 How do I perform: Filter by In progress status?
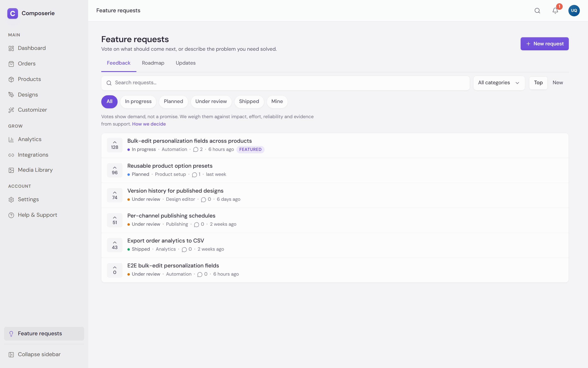click(138, 101)
